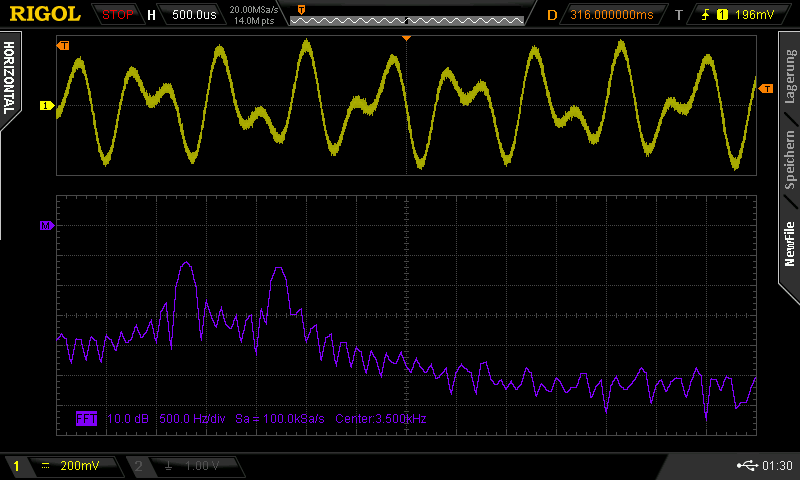Screen dimensions: 800x480
Task: Click the 14.0M pts memory depth readout
Action: (254, 21)
